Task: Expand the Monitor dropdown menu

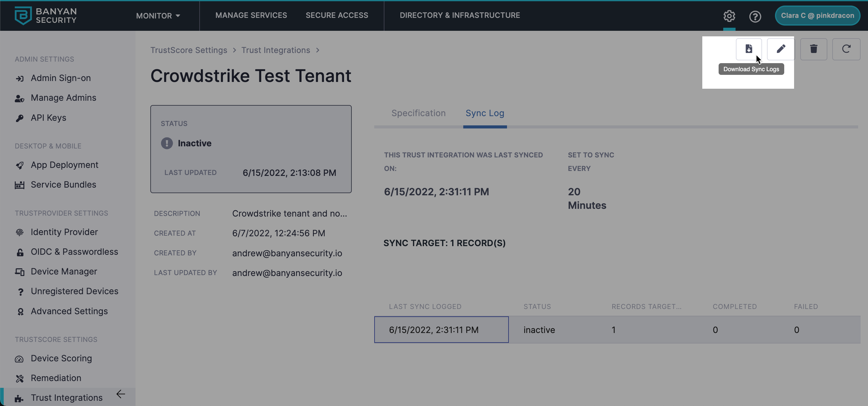Action: pos(158,16)
